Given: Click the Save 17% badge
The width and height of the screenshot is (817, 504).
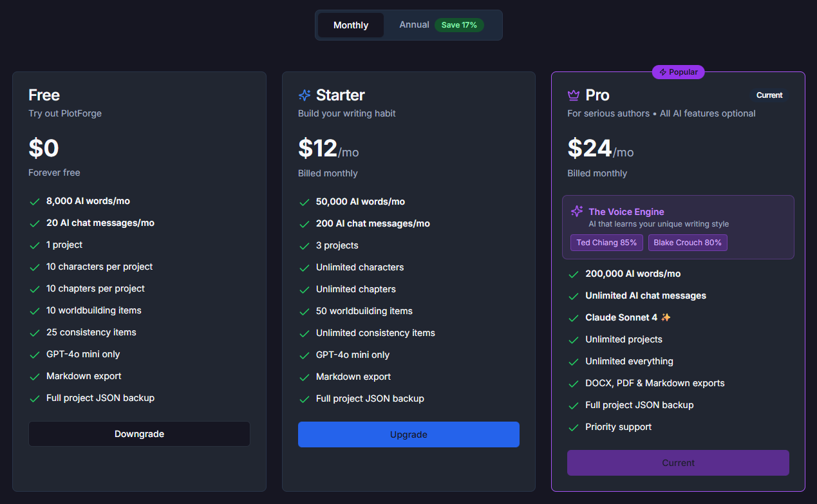Looking at the screenshot, I should click(x=459, y=25).
